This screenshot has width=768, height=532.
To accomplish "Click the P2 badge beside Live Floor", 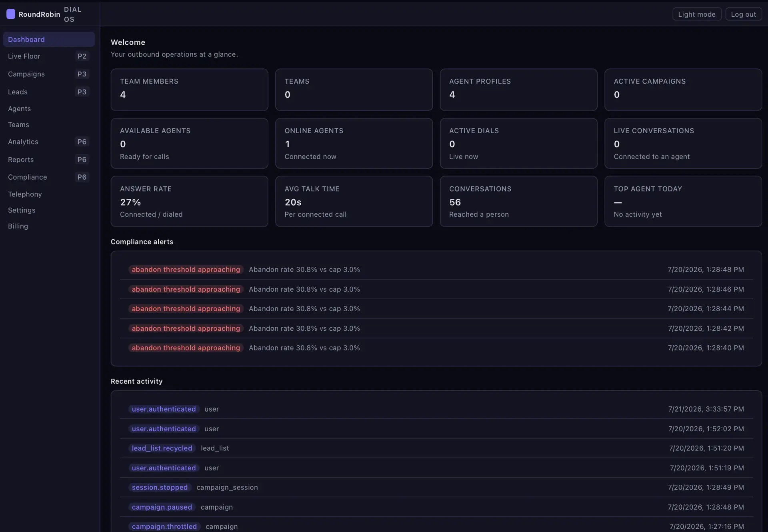I will click(82, 56).
